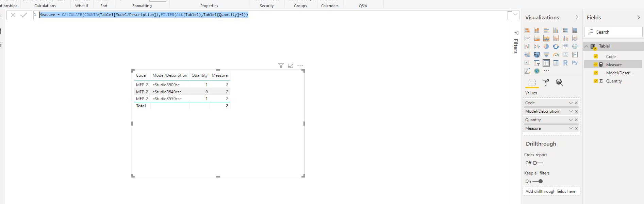This screenshot has width=644, height=204.
Task: Open the Format paint roller tab
Action: click(546, 82)
